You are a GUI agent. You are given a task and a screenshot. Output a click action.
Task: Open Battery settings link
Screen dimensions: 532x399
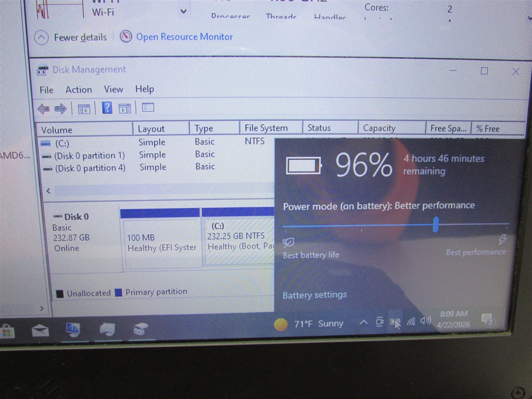pyautogui.click(x=315, y=295)
